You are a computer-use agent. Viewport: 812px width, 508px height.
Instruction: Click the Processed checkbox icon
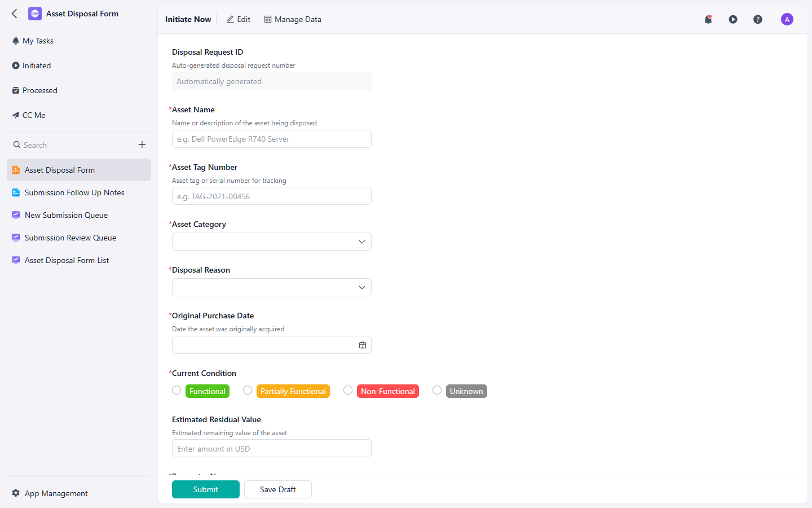[x=16, y=90]
